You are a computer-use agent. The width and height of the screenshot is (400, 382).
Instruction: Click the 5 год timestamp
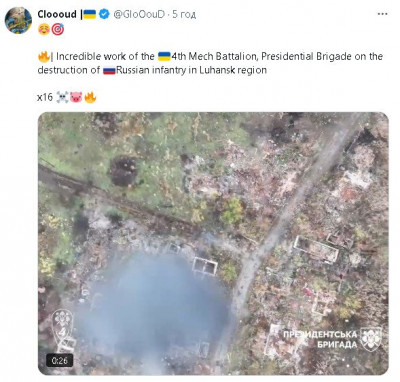(184, 14)
